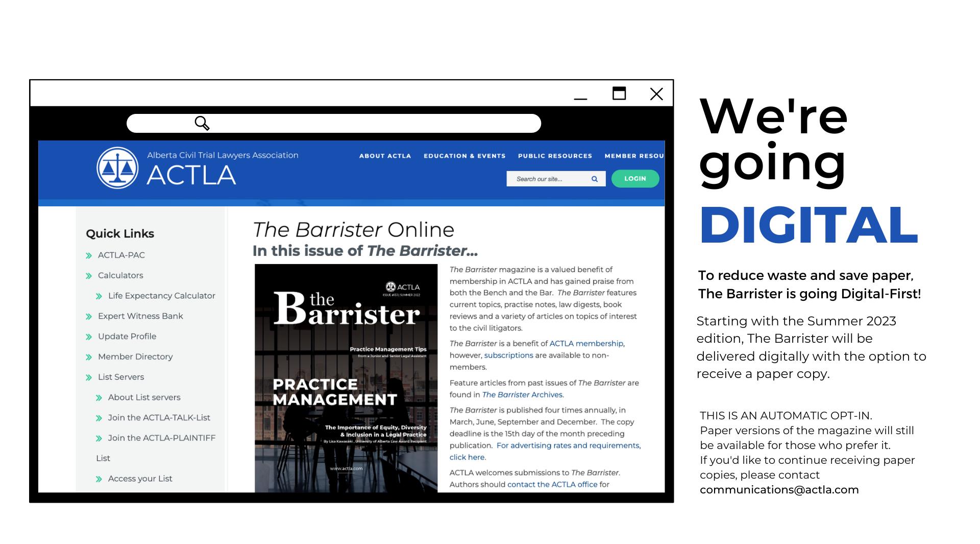The height and width of the screenshot is (544, 980).
Task: Open the Expert Witness Bank link
Action: tap(140, 316)
